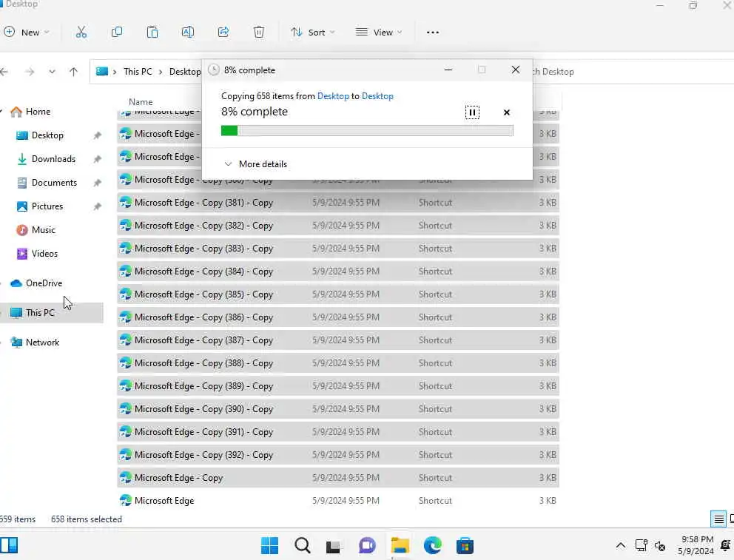734x560 pixels.
Task: Click Desktop in the address bar
Action: click(x=185, y=72)
